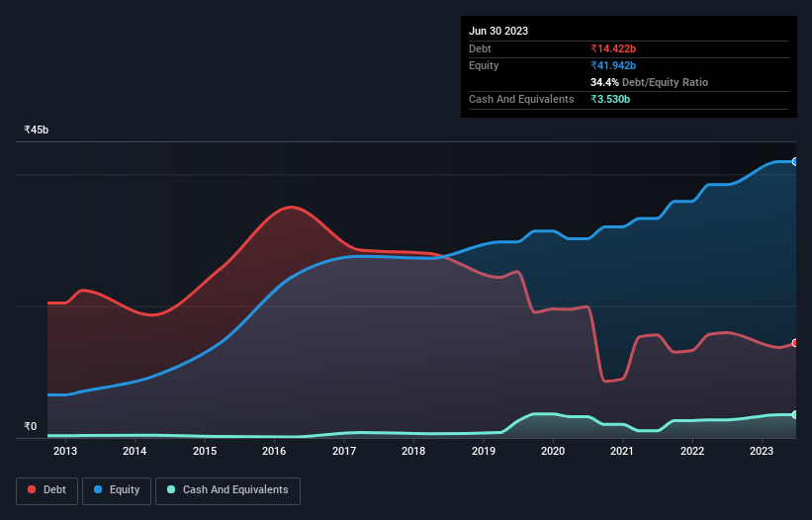The height and width of the screenshot is (520, 812).
Task: Click the 2021 x-axis label
Action: tap(622, 451)
